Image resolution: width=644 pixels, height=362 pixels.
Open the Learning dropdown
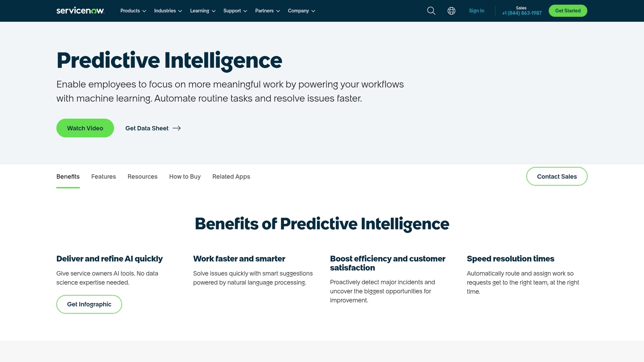click(x=202, y=11)
